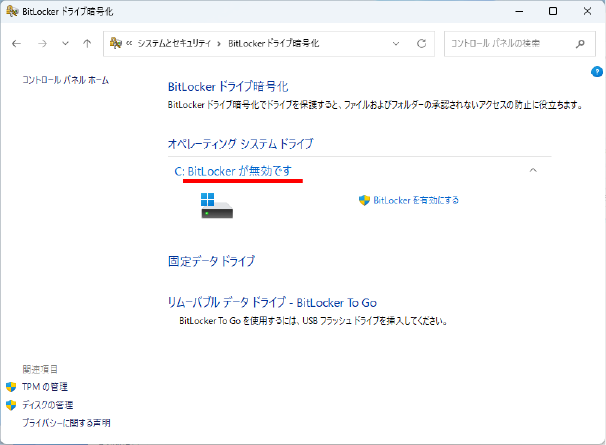Refresh the BitLocker page
The image size is (606, 445).
coord(421,44)
